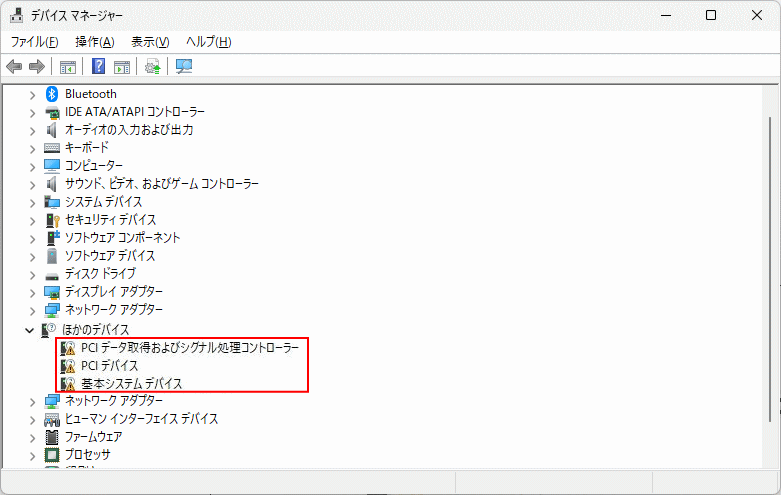Image resolution: width=781 pixels, height=495 pixels.
Task: Click the システム デバイス icon
Action: pos(52,202)
